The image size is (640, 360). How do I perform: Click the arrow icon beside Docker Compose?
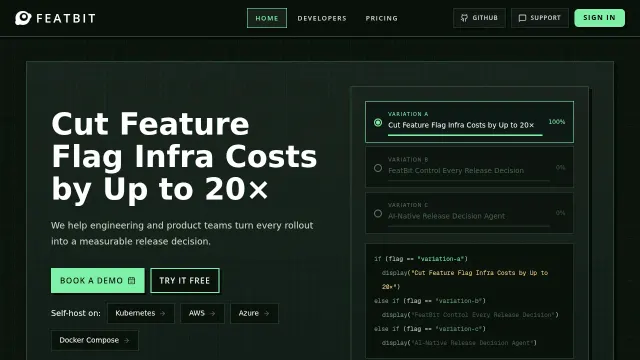point(127,340)
